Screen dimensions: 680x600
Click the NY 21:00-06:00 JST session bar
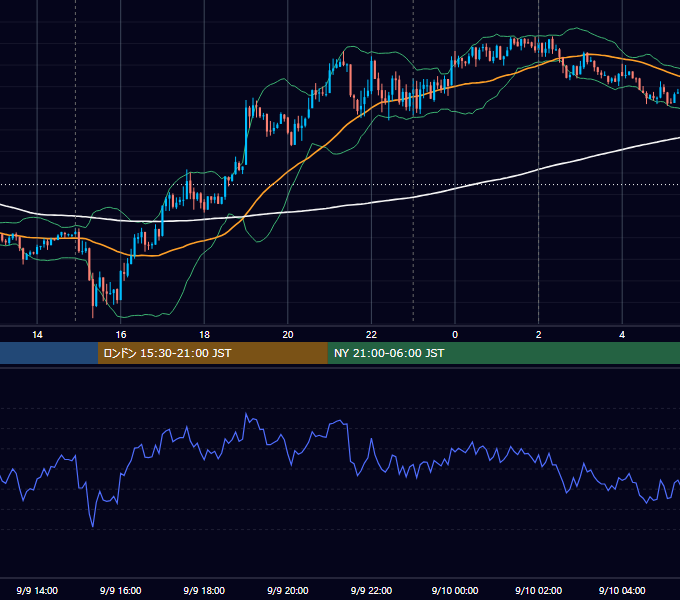tap(503, 353)
